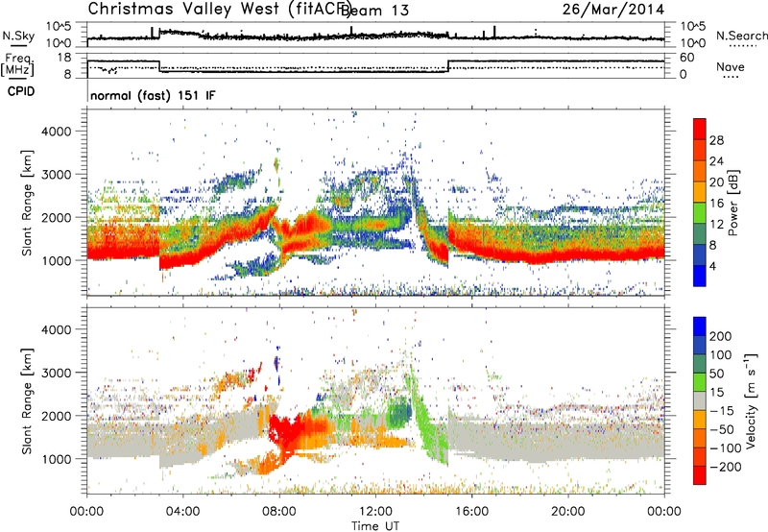
Task: Click the "-15" value on Velocity colorbar
Action: (721, 410)
